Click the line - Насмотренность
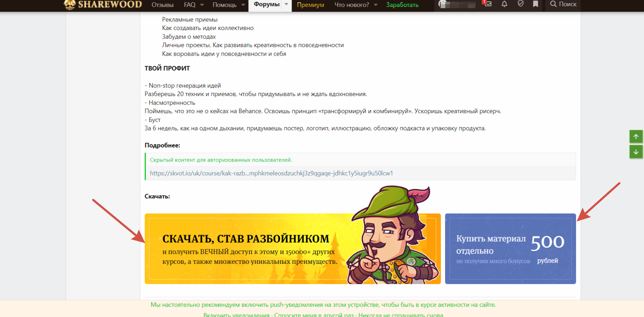 (170, 103)
